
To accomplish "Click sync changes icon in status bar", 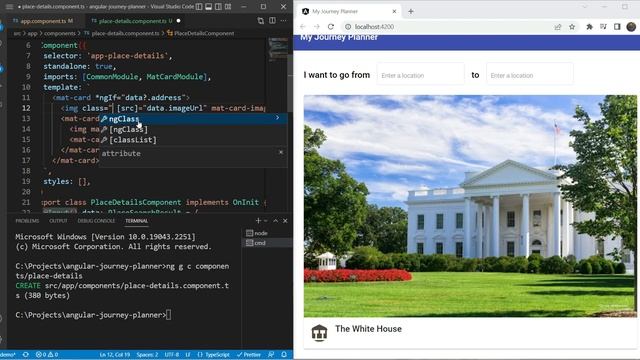I will 26,355.
